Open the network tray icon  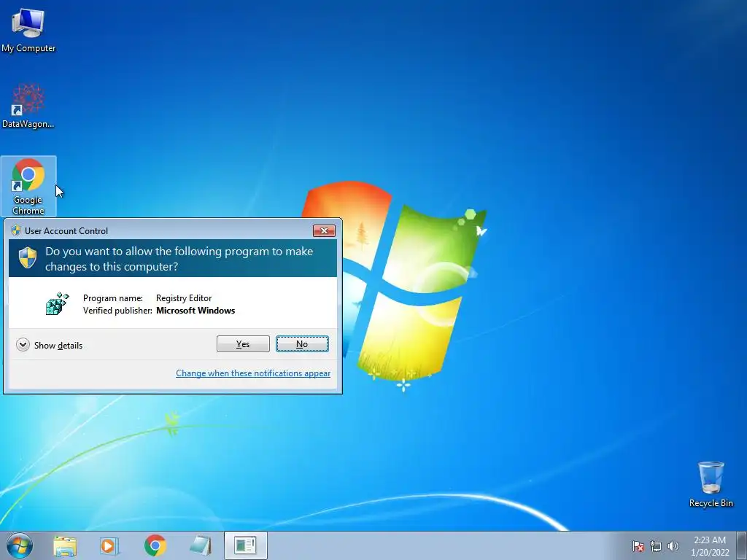click(656, 546)
